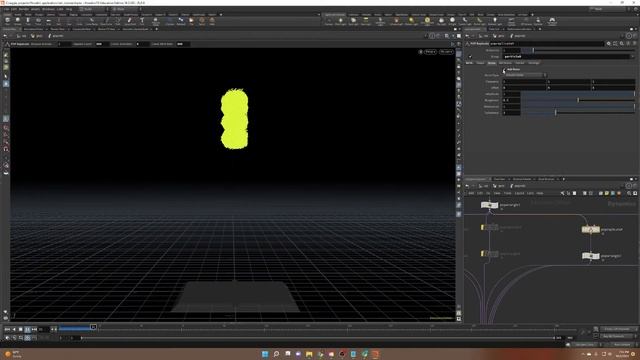Screen dimensions: 640x360
Task: Open the viewport No cam menu
Action: coord(446,52)
